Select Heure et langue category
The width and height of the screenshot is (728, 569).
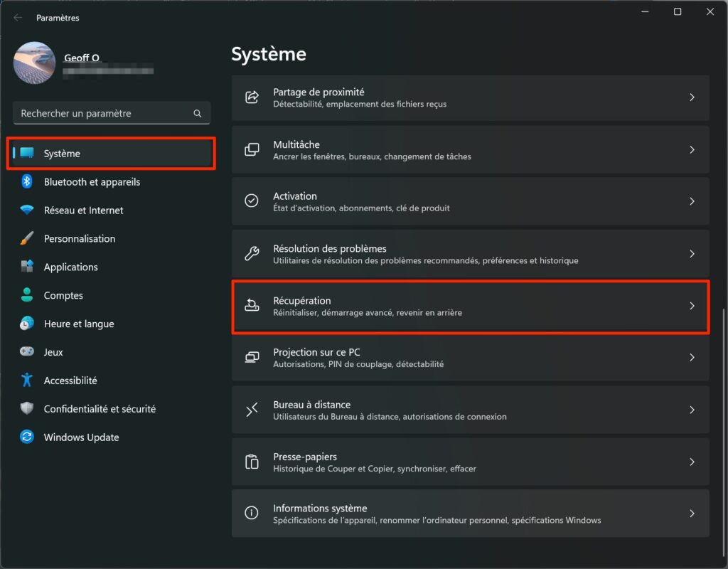pos(79,324)
